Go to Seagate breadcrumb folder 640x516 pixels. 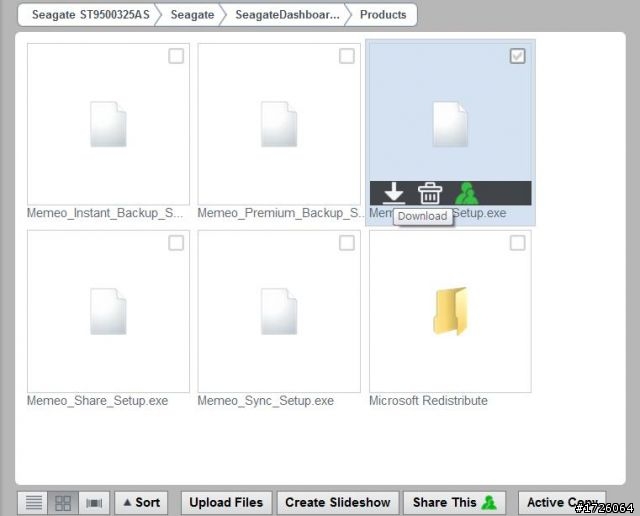[x=192, y=15]
